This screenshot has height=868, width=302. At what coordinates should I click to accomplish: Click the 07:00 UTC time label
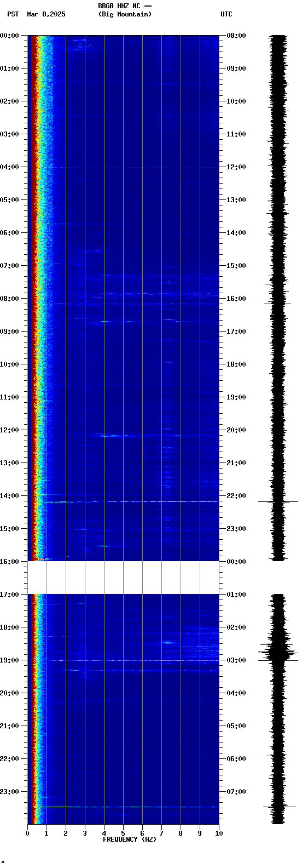pos(236,792)
